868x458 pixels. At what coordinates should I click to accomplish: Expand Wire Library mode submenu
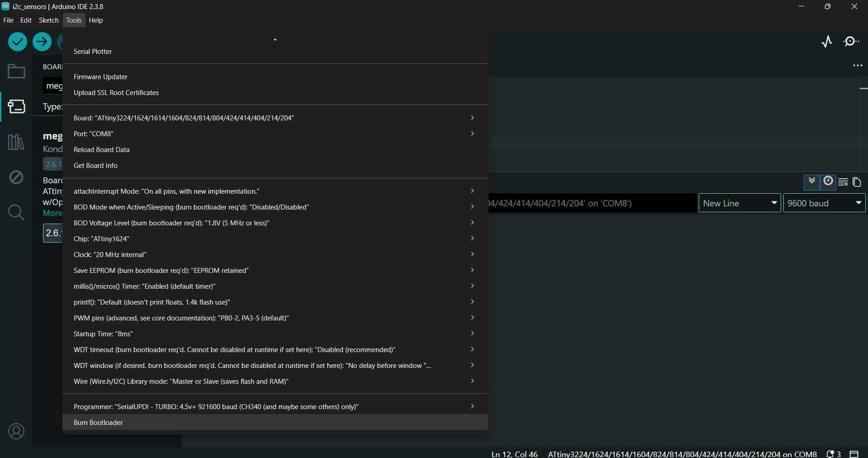click(x=276, y=381)
